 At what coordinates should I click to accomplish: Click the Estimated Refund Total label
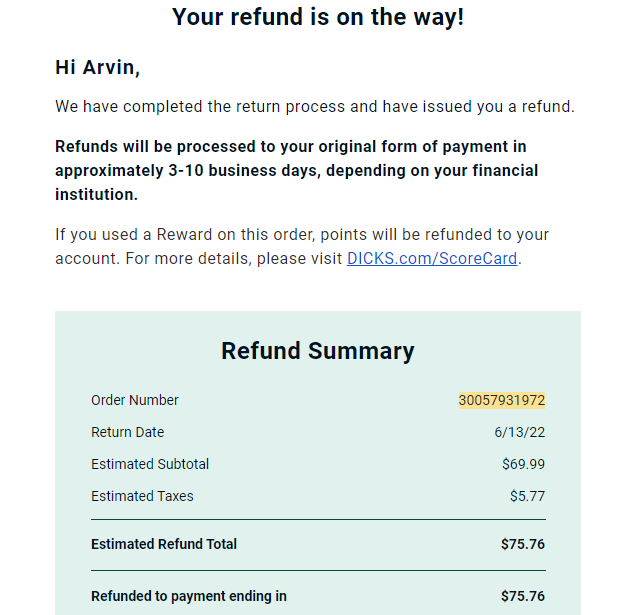[x=164, y=544]
